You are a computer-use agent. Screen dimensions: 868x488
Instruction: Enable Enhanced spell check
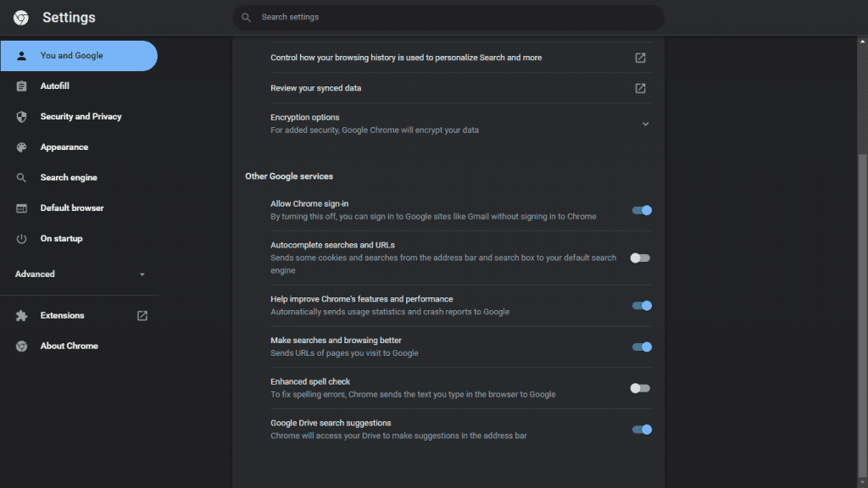point(643,387)
